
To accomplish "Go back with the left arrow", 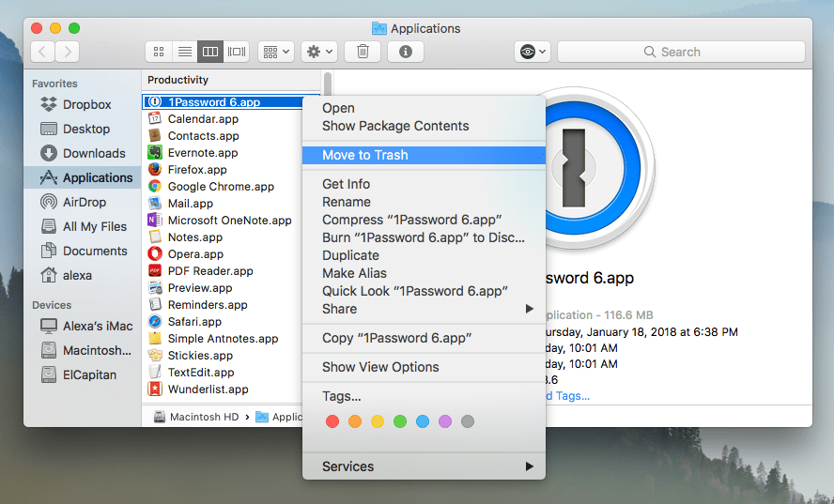I will 43,52.
